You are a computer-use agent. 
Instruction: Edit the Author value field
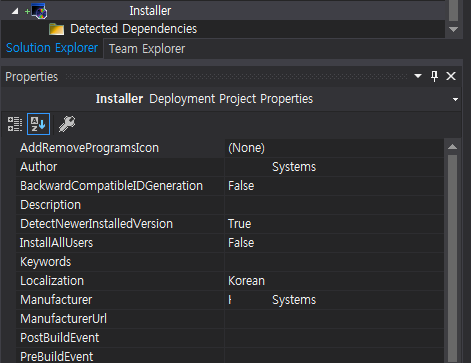[334, 167]
